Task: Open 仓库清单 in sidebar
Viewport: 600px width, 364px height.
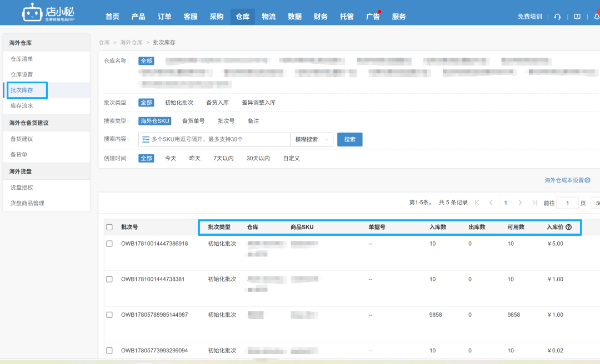Action: [x=22, y=59]
